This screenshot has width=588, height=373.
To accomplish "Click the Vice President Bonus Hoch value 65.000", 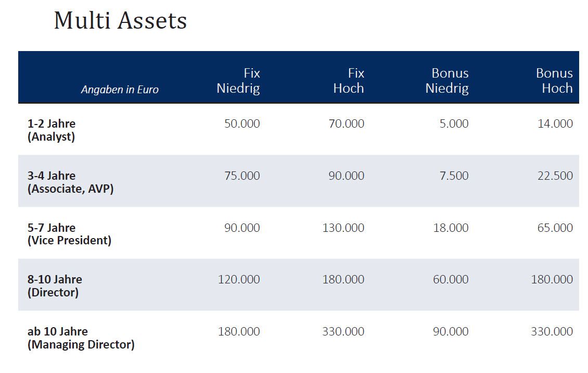I will [x=555, y=228].
